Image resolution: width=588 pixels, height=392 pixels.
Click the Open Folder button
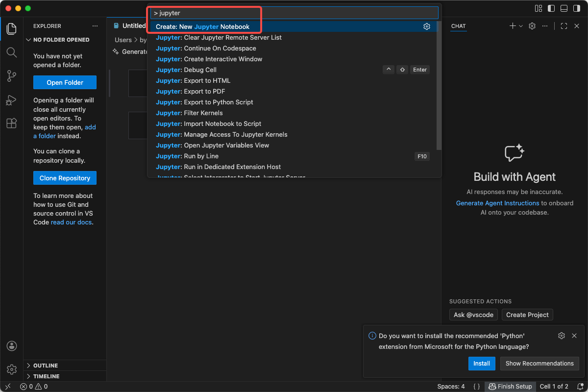click(x=65, y=82)
